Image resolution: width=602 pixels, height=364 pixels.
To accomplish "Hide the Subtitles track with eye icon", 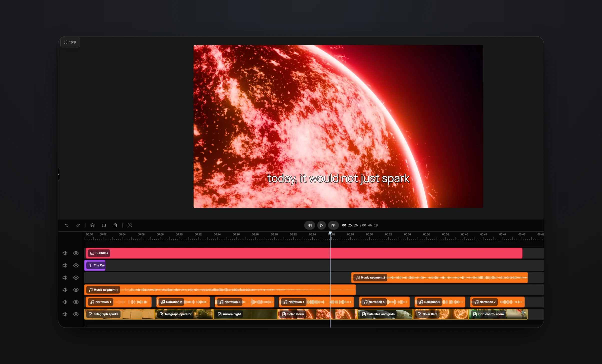I will (76, 253).
